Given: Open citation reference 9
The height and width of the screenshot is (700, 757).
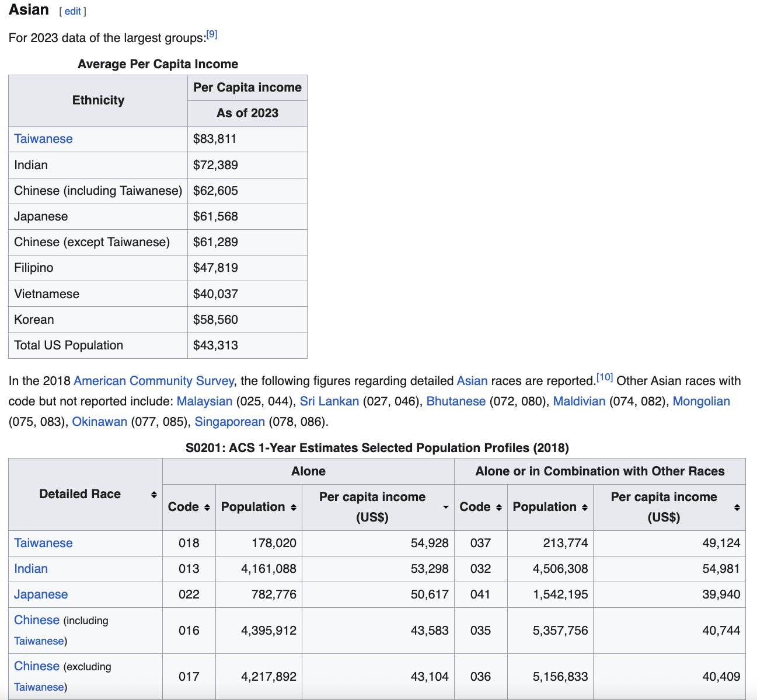Looking at the screenshot, I should tap(212, 34).
